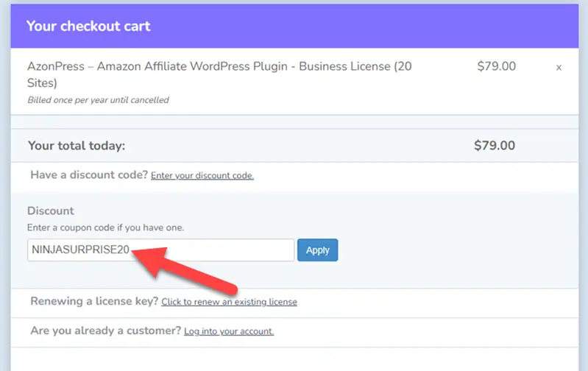Click 'Enter a coupon code if you have one.' text
Image resolution: width=588 pixels, height=371 pixels.
click(105, 227)
